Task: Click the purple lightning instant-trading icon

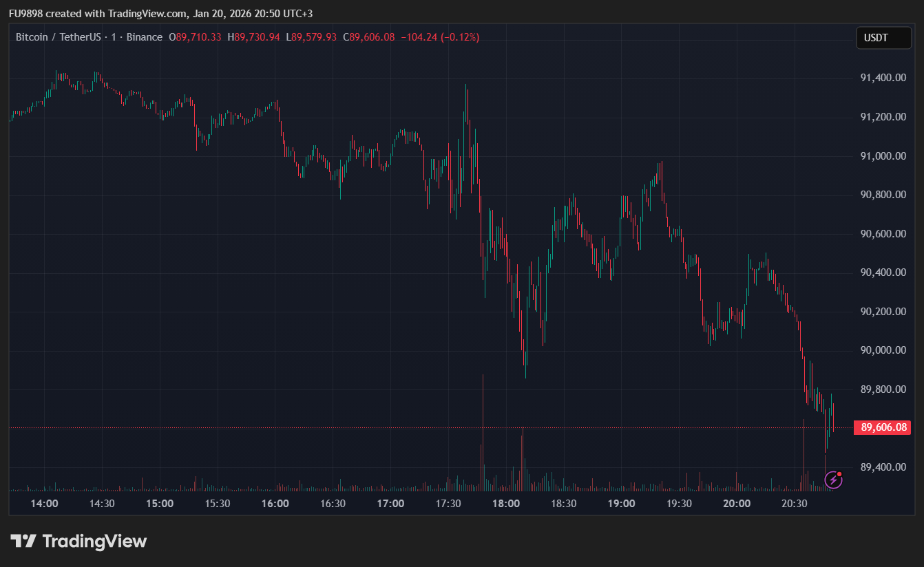Action: click(832, 479)
